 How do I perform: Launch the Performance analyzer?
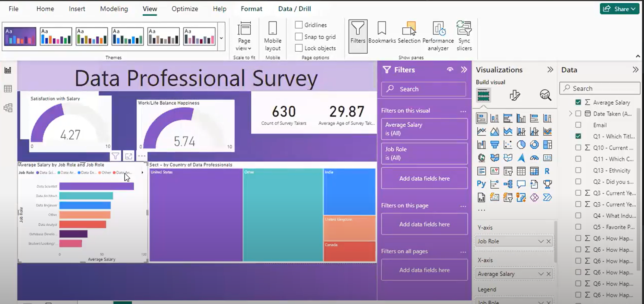438,36
